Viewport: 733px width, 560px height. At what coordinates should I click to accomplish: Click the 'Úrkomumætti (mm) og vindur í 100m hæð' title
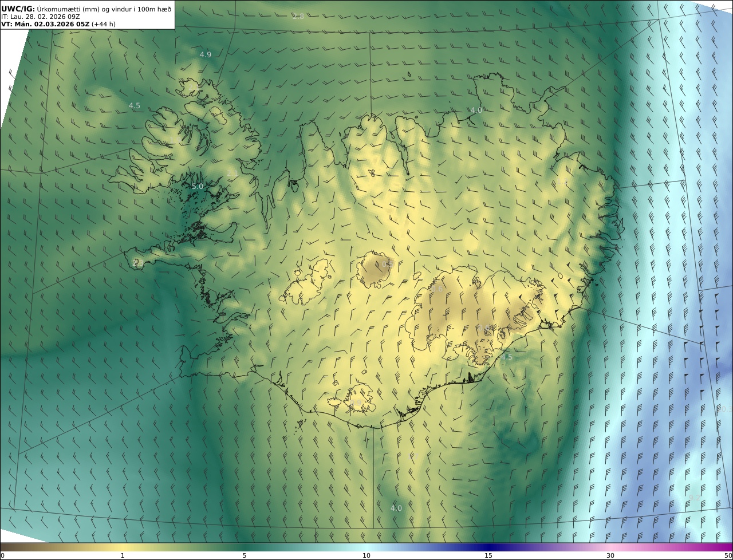pos(104,9)
